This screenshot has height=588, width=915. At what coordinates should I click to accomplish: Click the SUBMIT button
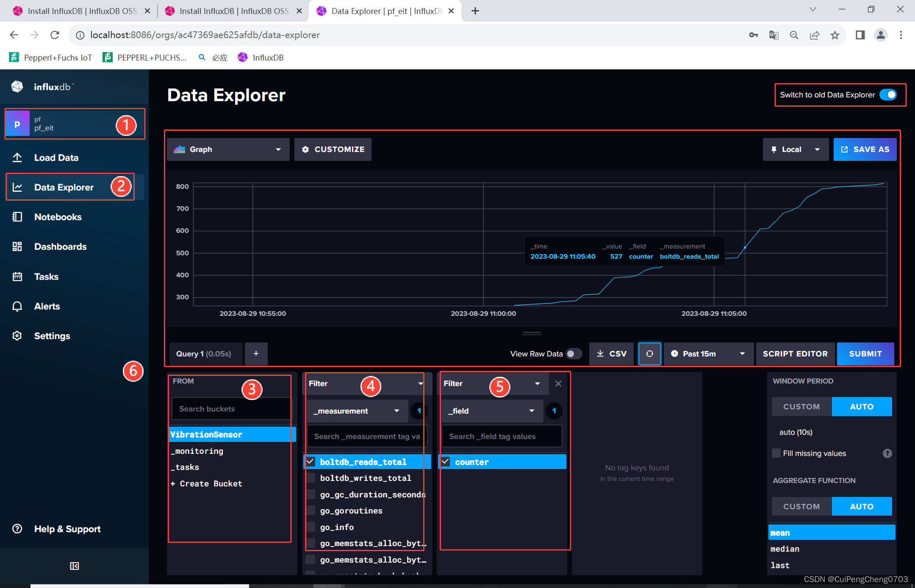pos(865,353)
